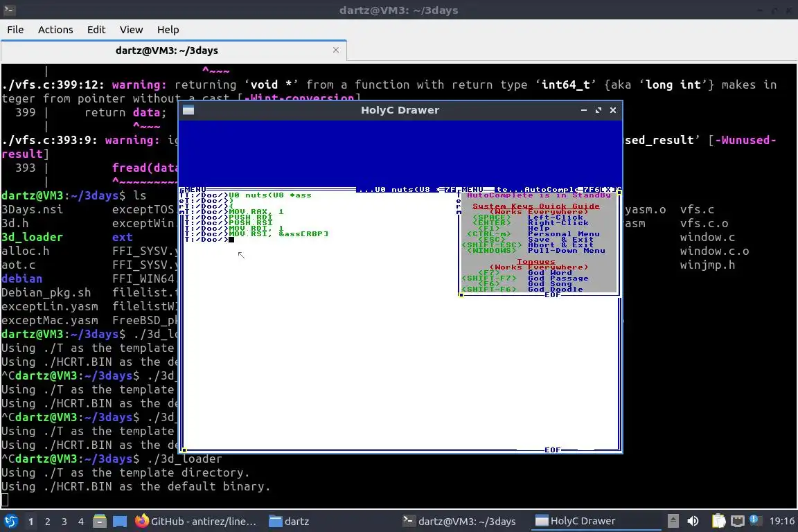Click 3d_loader in the terminal ls listing
The height and width of the screenshot is (532, 798).
point(32,237)
